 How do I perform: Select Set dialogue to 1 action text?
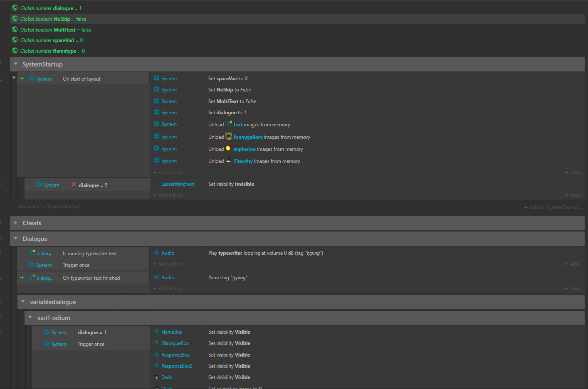(x=227, y=113)
